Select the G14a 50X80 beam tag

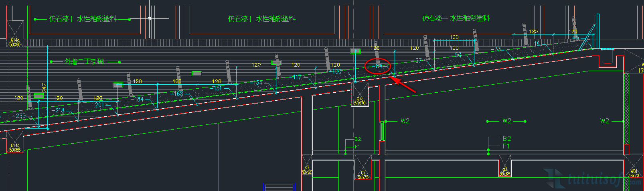[15, 43]
